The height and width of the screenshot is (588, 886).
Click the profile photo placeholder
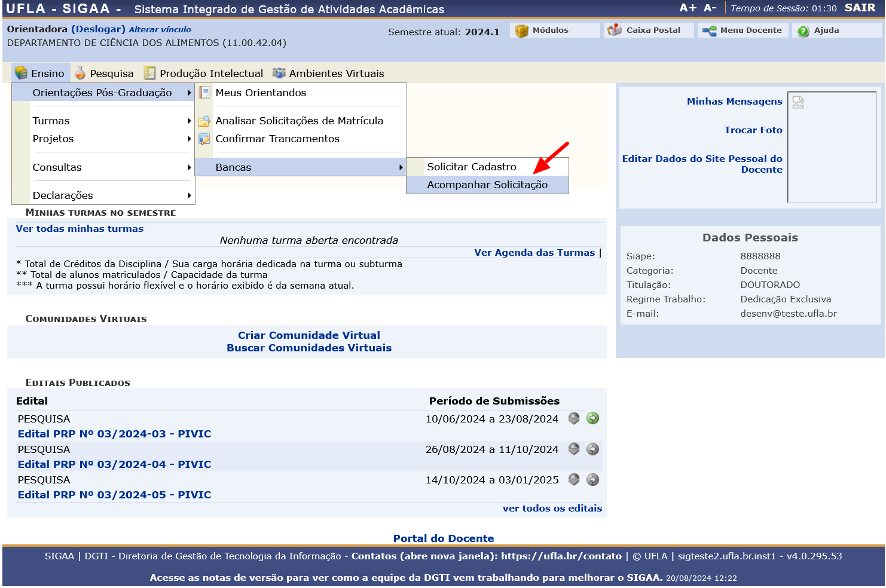point(832,147)
